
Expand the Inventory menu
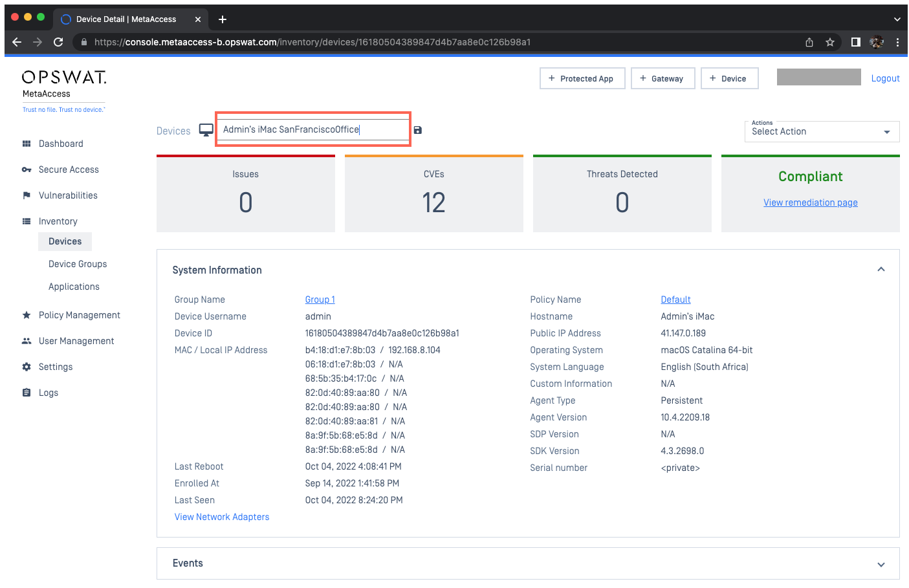(x=58, y=221)
